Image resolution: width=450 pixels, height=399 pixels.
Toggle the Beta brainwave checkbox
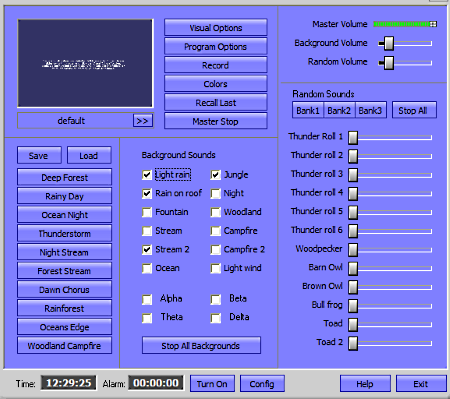[216, 299]
